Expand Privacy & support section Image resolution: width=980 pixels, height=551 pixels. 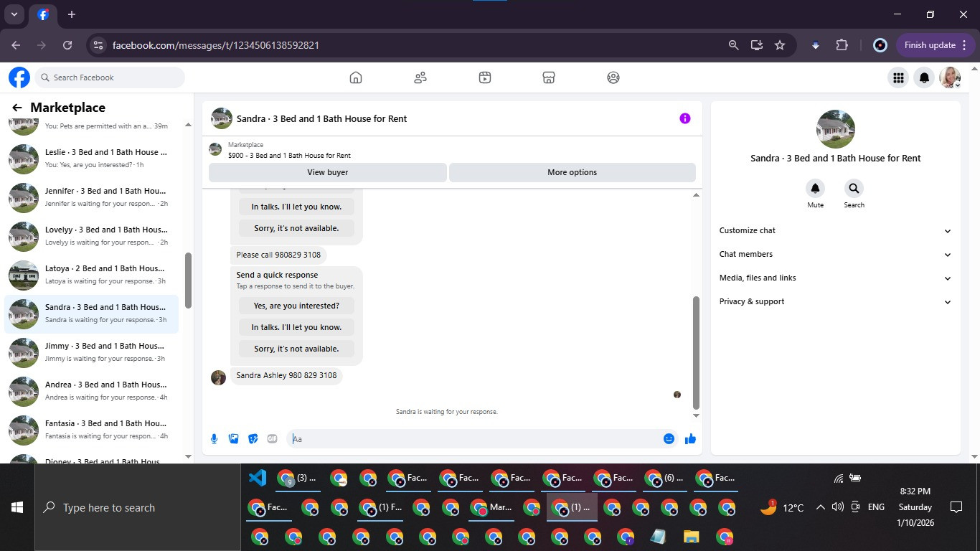pos(836,302)
